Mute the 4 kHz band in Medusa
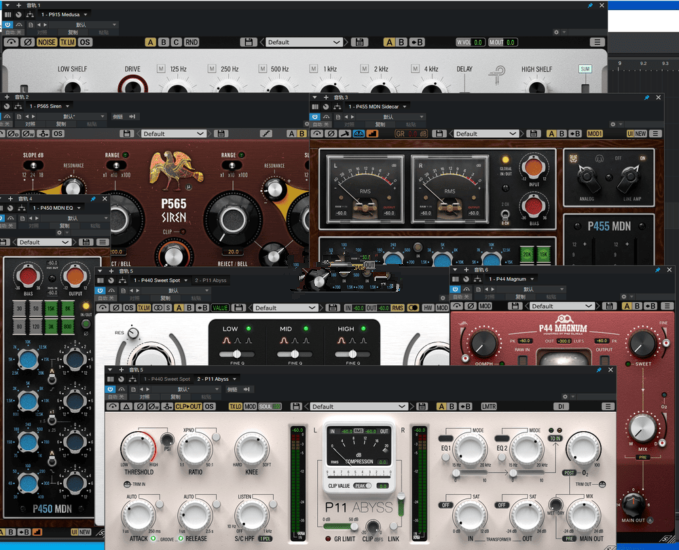 (x=415, y=69)
